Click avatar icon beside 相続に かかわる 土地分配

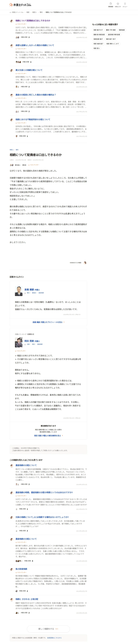[x=11, y=599]
